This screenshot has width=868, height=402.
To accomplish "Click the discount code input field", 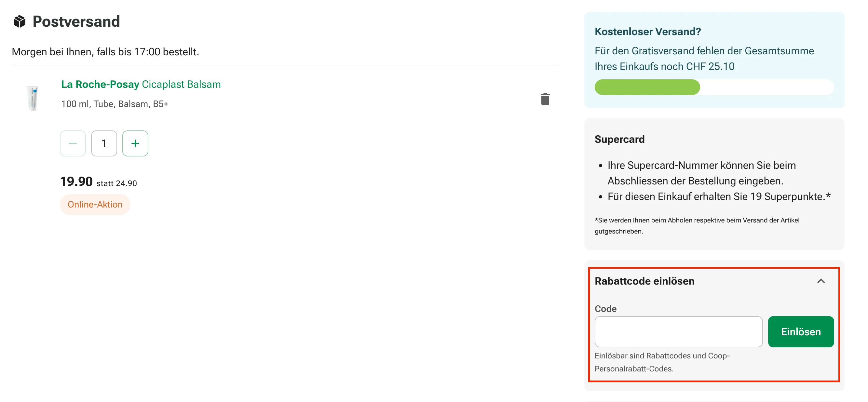I will (678, 331).
